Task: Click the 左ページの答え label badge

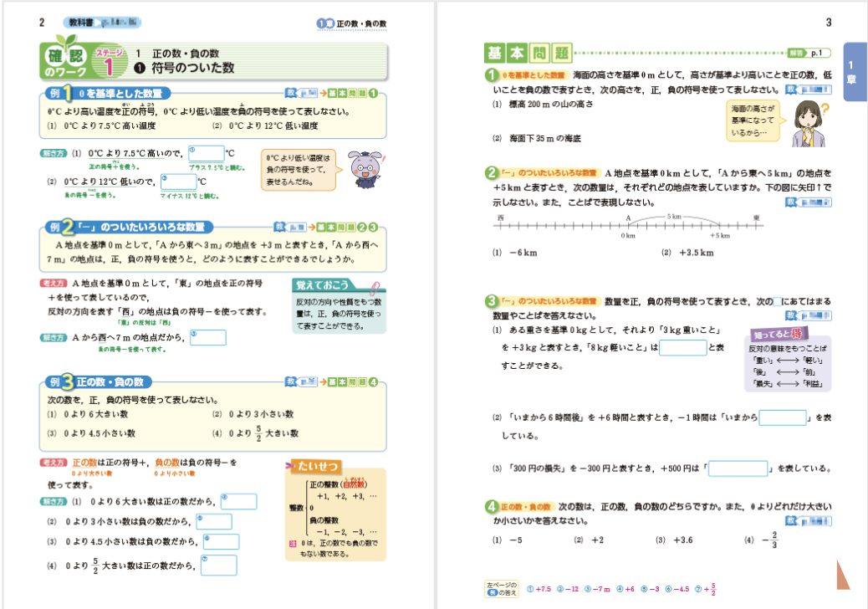Action: click(x=502, y=589)
